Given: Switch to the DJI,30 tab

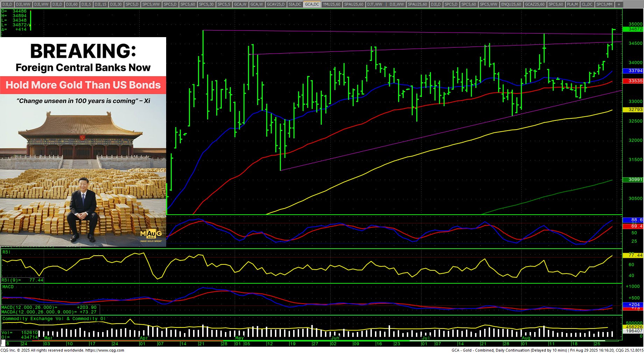Looking at the screenshot, I should point(116,4).
